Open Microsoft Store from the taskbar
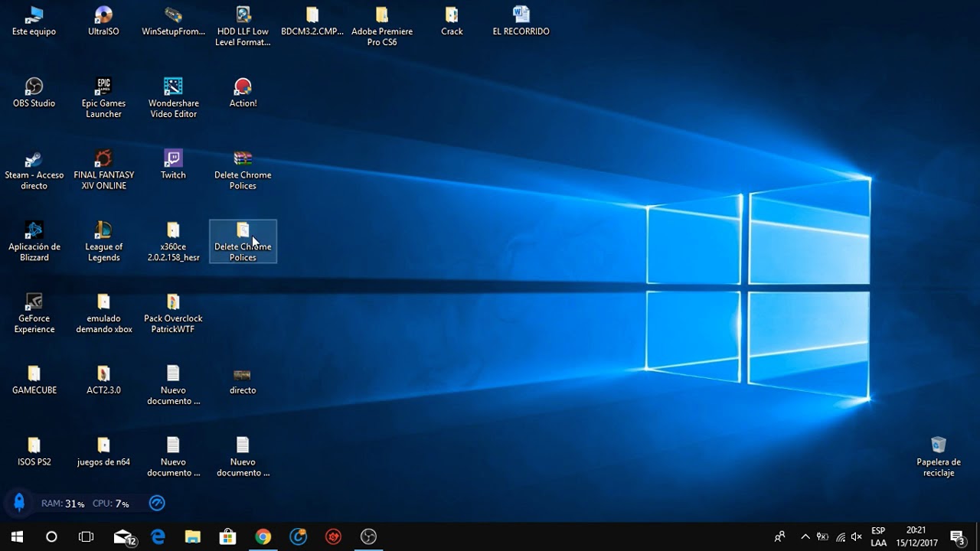980x551 pixels. 227,536
